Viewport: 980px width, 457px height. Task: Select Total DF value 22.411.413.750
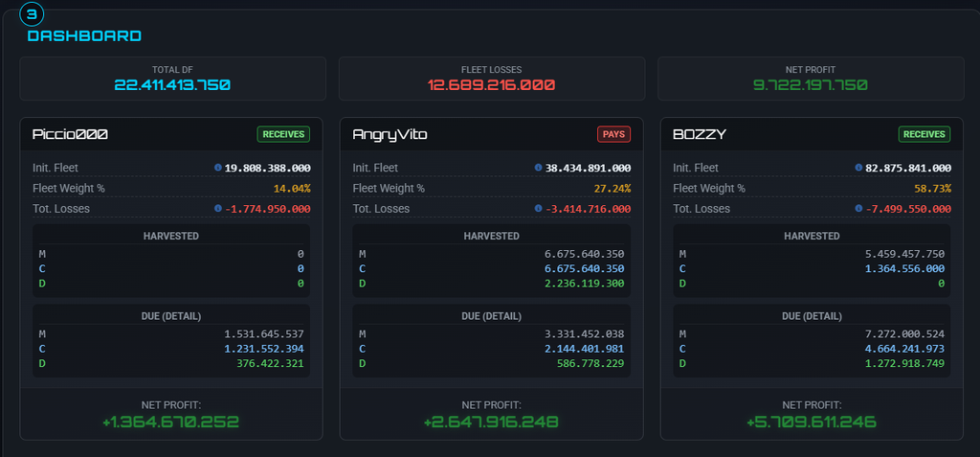click(x=172, y=84)
